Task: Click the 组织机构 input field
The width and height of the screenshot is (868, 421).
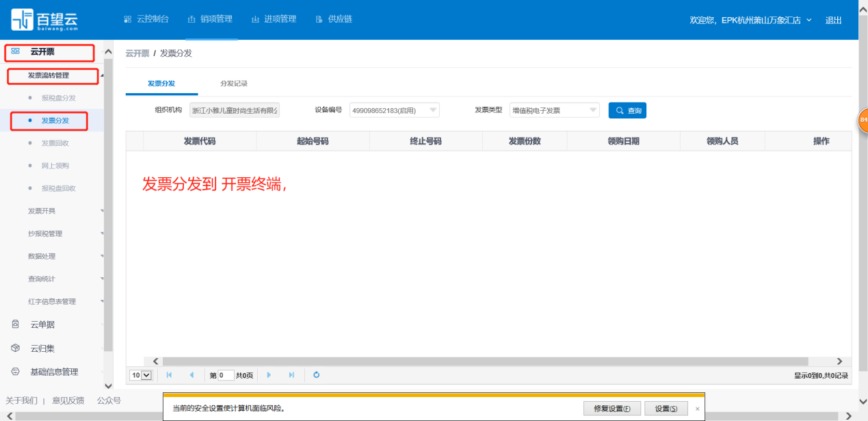Action: pyautogui.click(x=235, y=110)
